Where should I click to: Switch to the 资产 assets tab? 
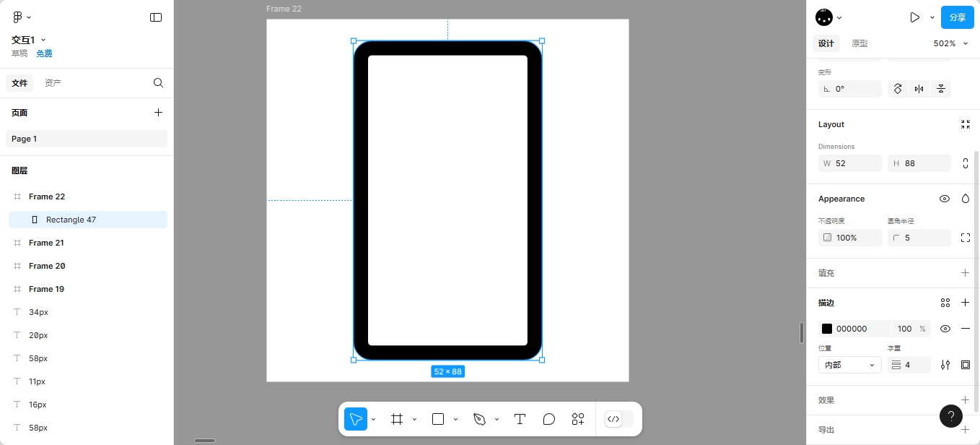pyautogui.click(x=53, y=83)
